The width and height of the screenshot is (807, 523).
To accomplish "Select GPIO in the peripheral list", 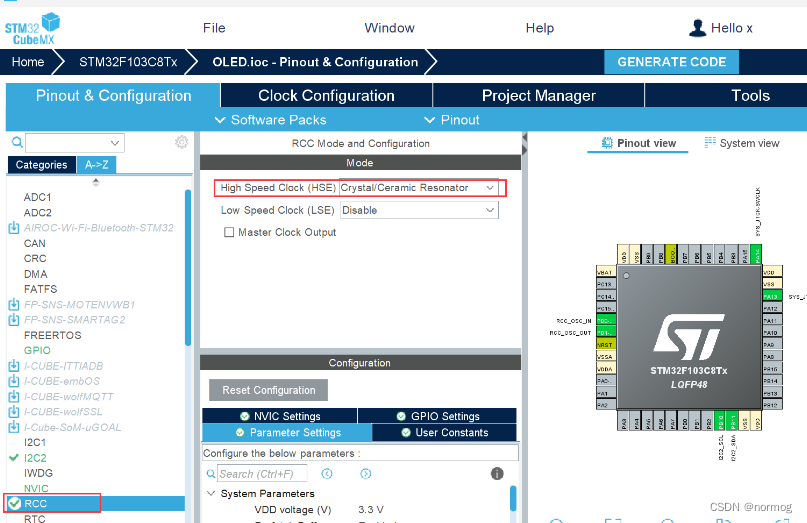I will (37, 350).
